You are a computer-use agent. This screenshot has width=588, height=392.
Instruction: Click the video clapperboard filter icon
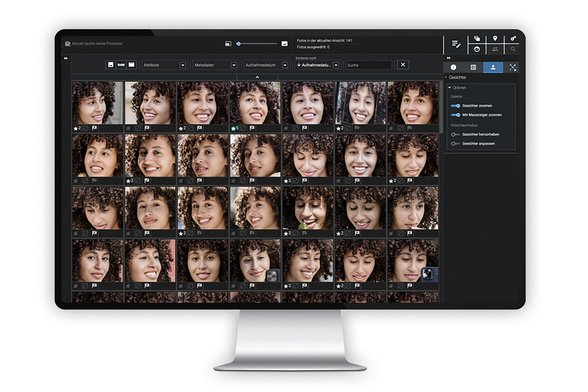[x=131, y=65]
